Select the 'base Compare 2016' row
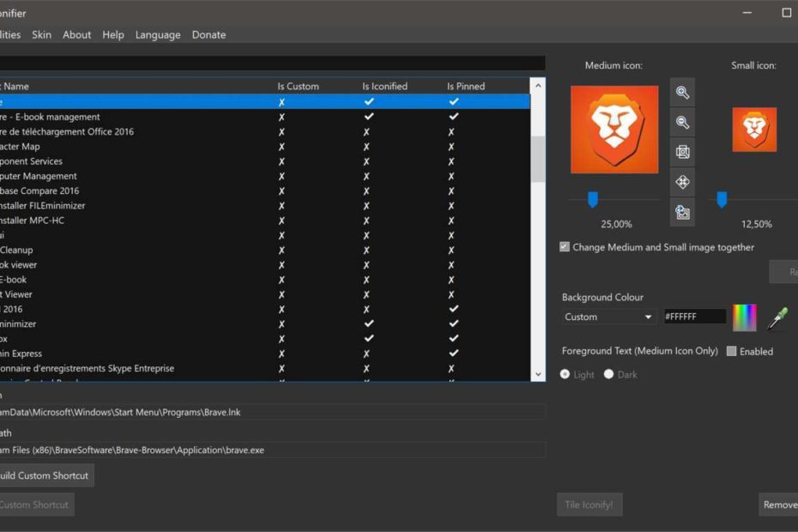The image size is (798, 532). 264,190
